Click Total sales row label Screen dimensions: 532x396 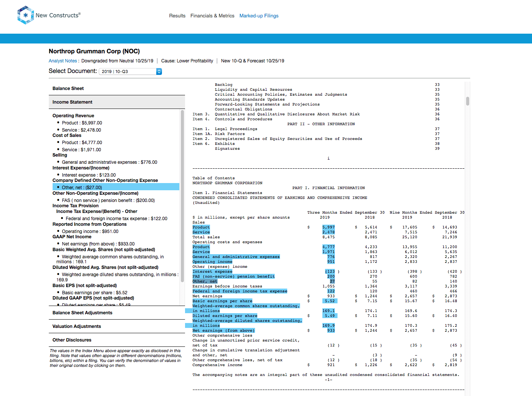point(206,237)
